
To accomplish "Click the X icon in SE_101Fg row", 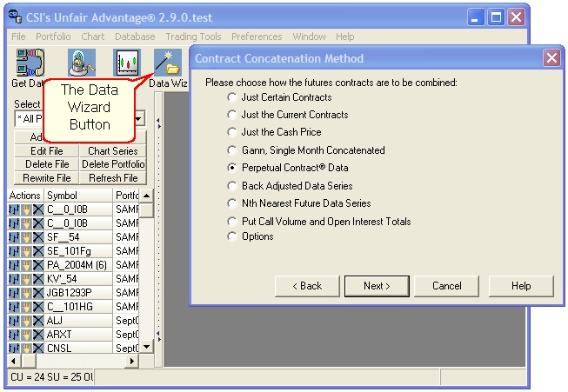I will tap(38, 251).
